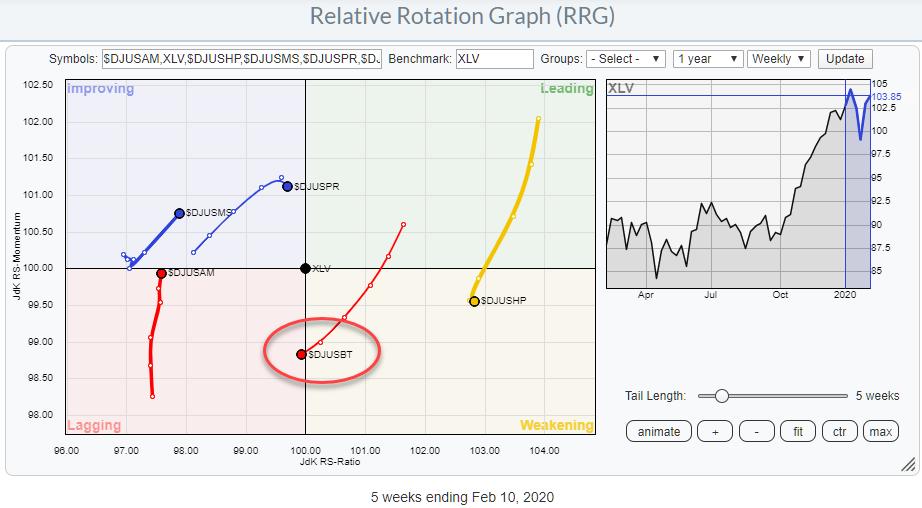This screenshot has width=922, height=508.
Task: Click the fit button
Action: pos(798,431)
